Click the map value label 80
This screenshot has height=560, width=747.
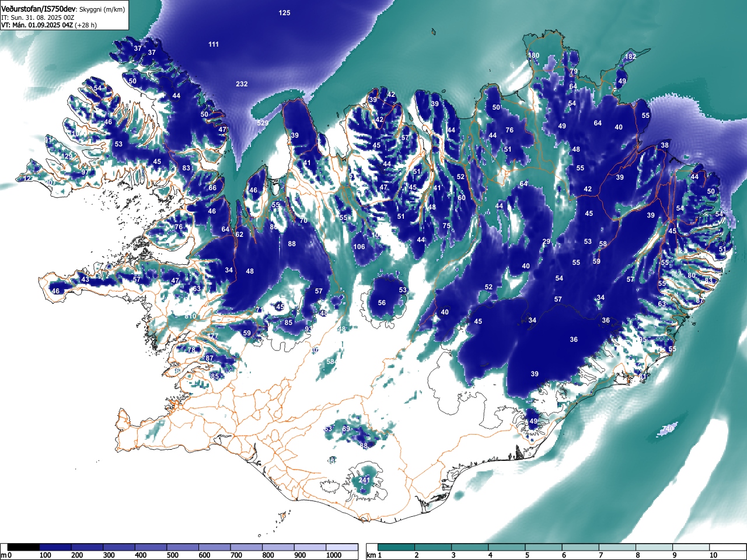pos(692,275)
